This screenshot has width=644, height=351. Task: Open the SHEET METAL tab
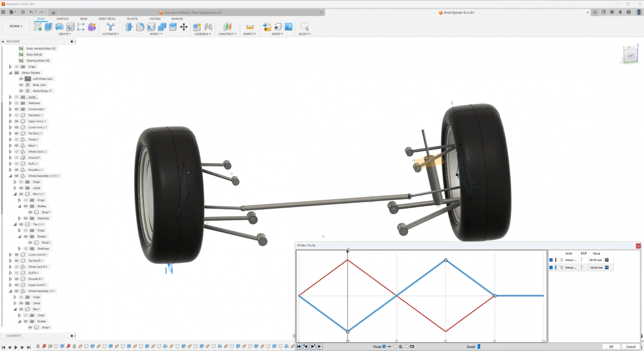pyautogui.click(x=107, y=19)
